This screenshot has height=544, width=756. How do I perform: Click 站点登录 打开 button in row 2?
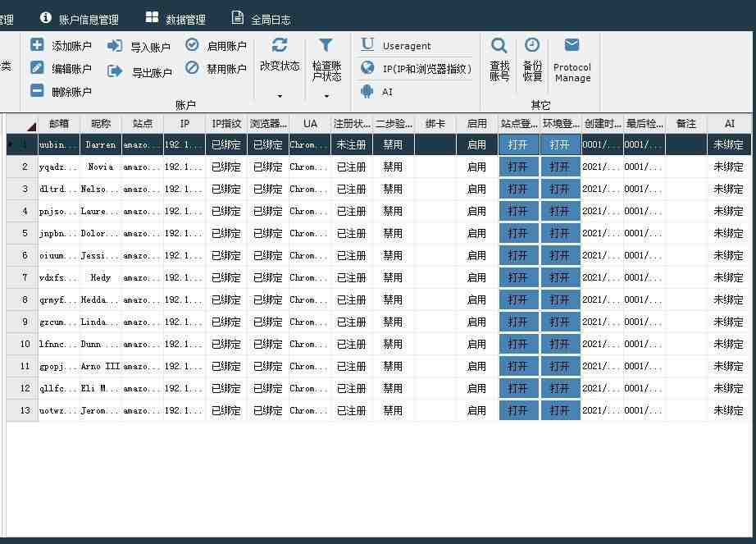(x=519, y=167)
